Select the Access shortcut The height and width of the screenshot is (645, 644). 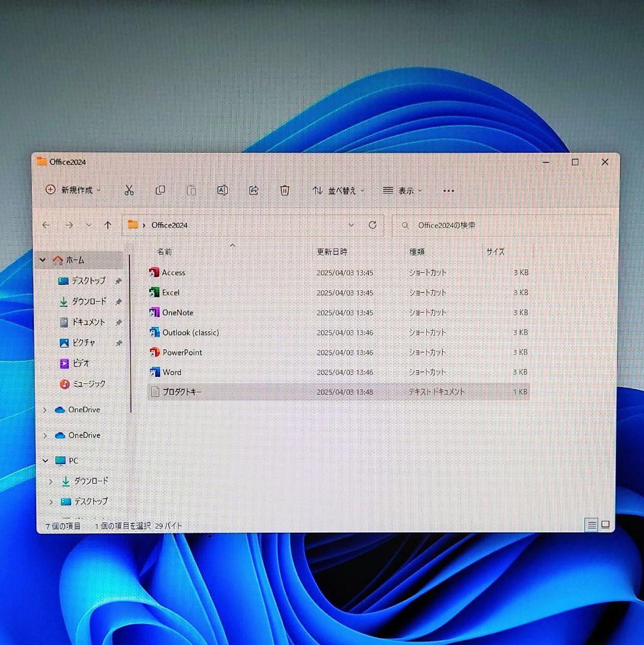pyautogui.click(x=173, y=272)
